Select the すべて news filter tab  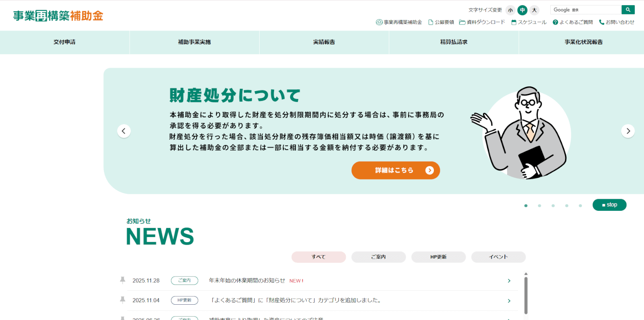click(319, 257)
